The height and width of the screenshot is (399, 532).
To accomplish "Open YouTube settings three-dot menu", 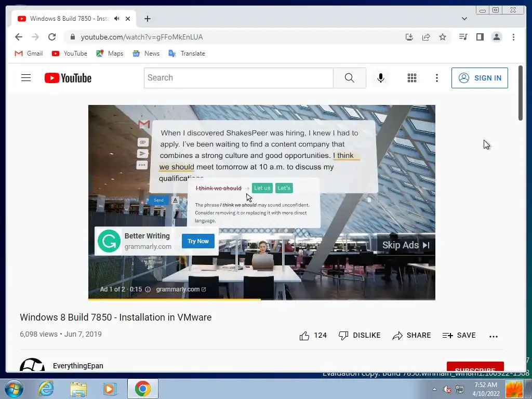I will [436, 78].
